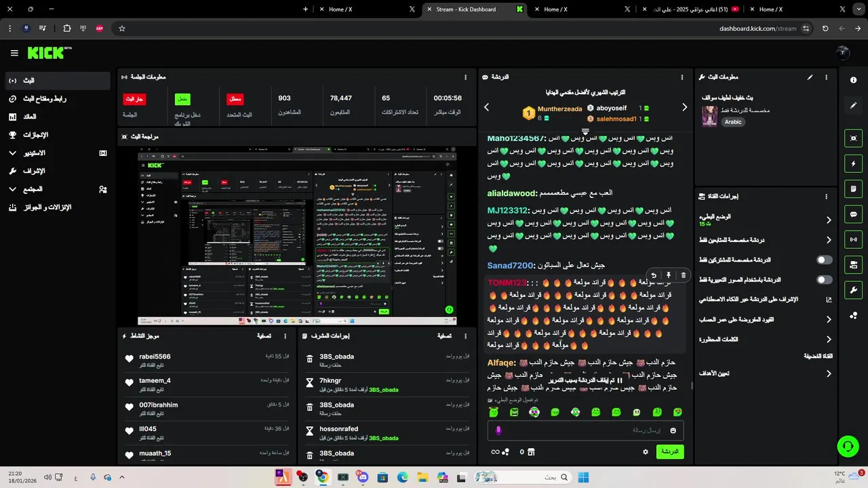Filter the moderator actions panel
This screenshot has width=868, height=488.
[x=444, y=335]
